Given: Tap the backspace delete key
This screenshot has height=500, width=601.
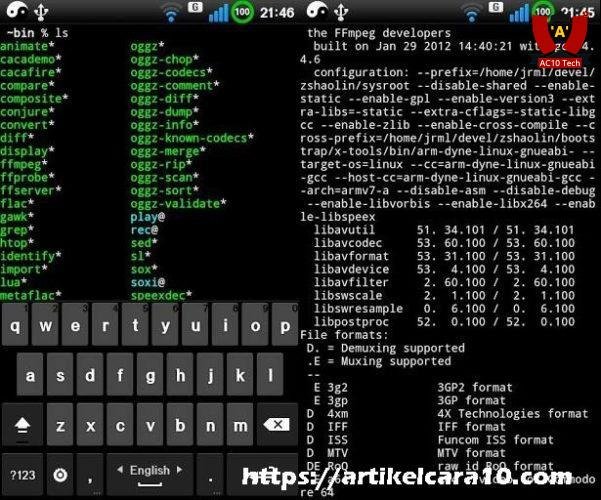Looking at the screenshot, I should pyautogui.click(x=278, y=425).
